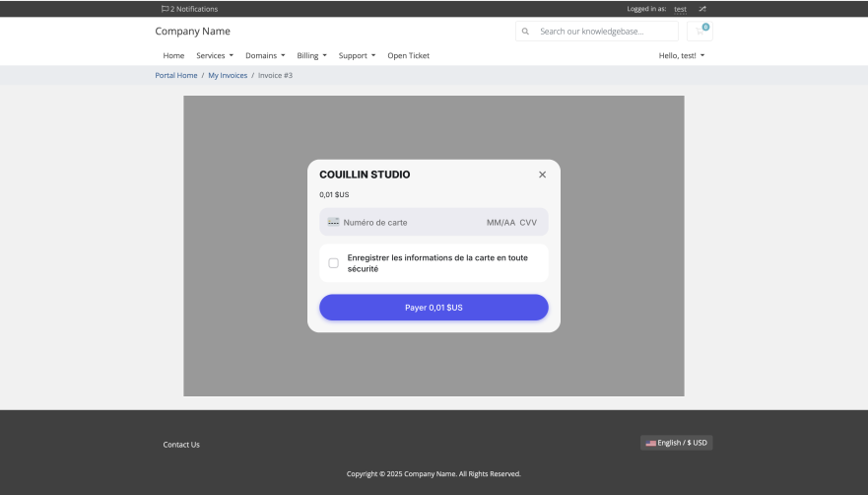This screenshot has width=868, height=495.
Task: Click the test username link in top bar
Action: click(x=681, y=9)
